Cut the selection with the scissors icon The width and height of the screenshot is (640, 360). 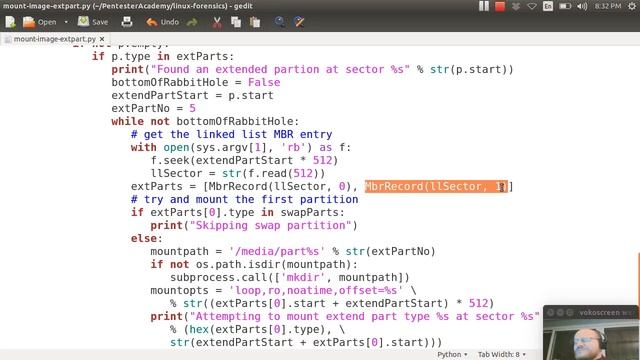(x=217, y=22)
